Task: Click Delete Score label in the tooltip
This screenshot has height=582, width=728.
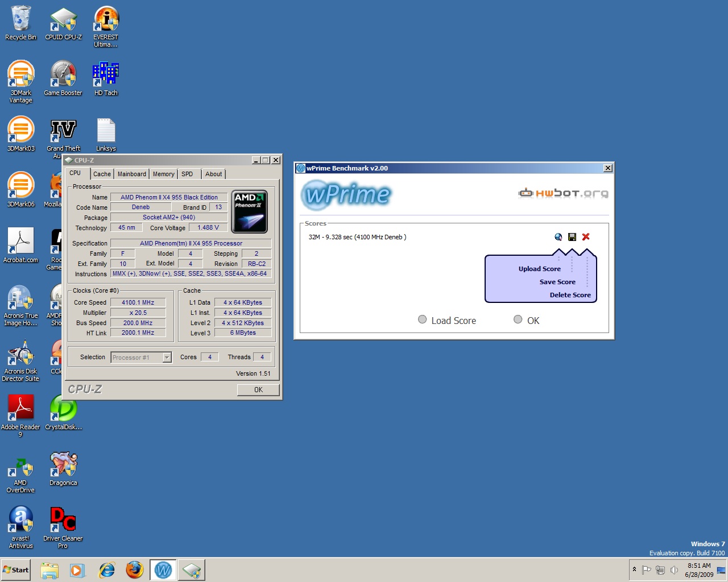Action: click(x=570, y=295)
